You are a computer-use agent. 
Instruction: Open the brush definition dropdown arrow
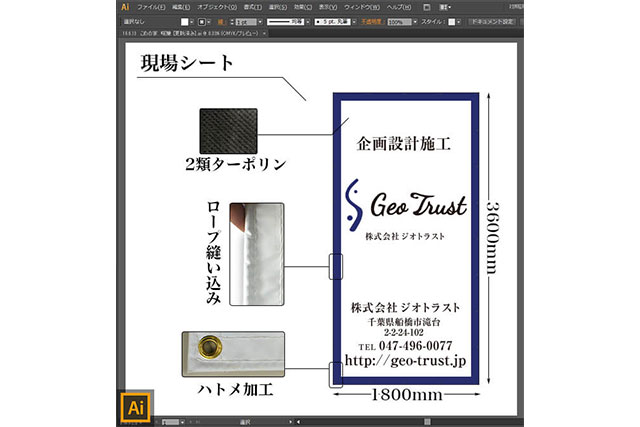point(354,22)
